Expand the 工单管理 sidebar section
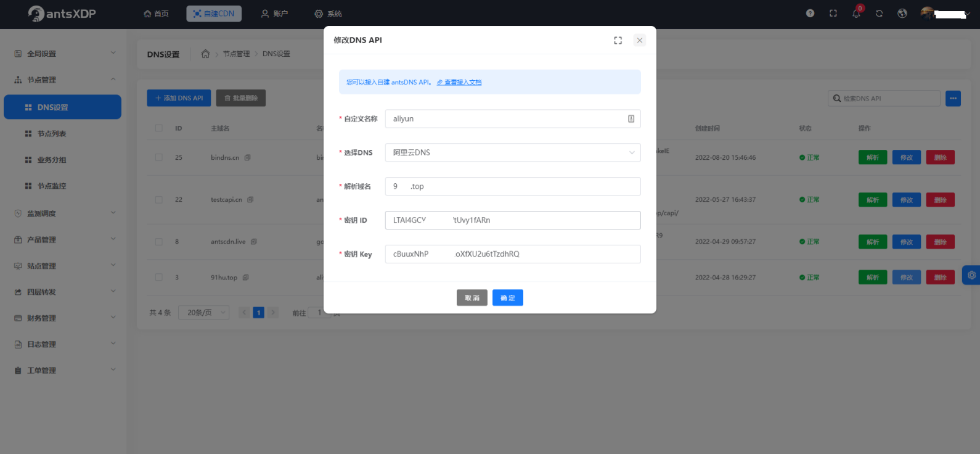The image size is (980, 454). 63,370
